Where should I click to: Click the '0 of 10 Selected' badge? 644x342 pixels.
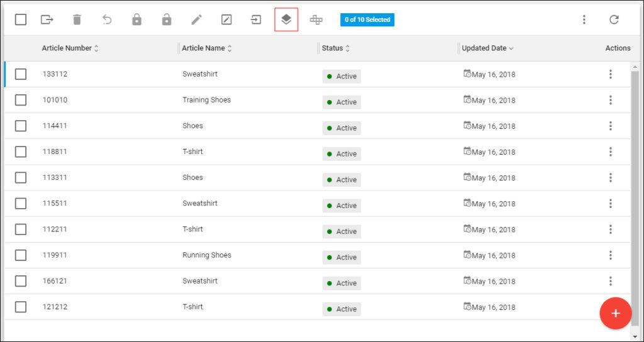(x=367, y=19)
